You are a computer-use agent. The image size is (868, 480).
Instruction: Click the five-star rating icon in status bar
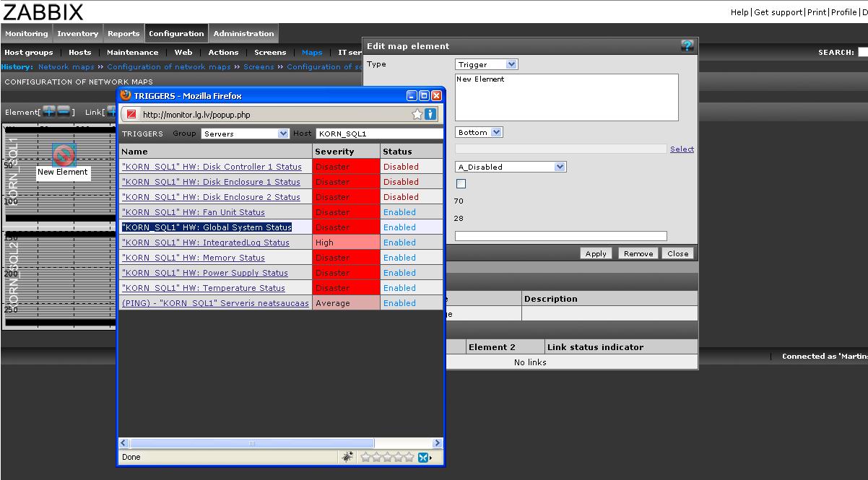pyautogui.click(x=387, y=457)
